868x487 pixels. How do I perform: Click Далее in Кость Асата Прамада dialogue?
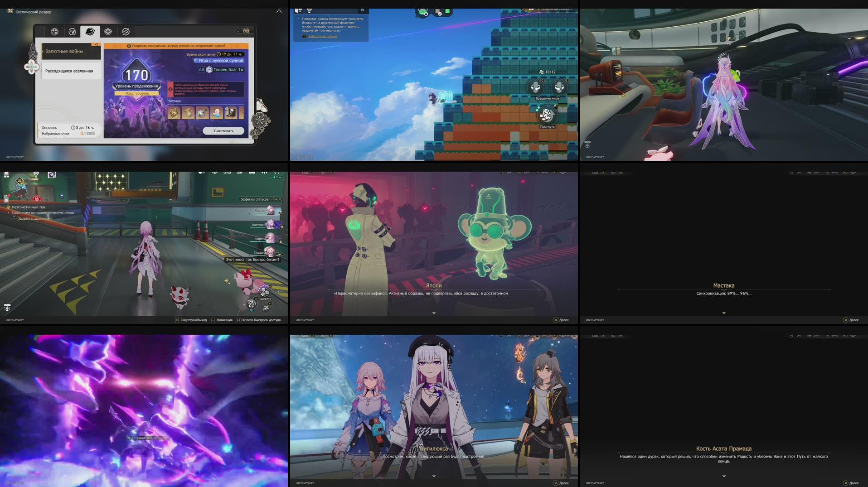[851, 483]
